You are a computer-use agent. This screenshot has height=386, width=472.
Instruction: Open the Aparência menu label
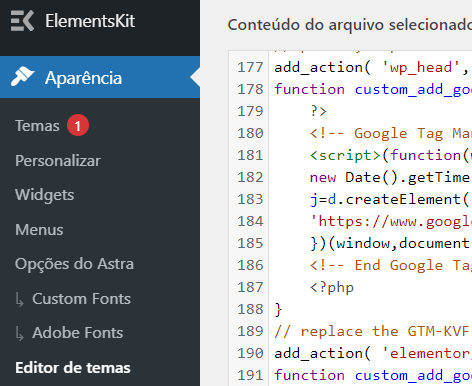click(83, 78)
